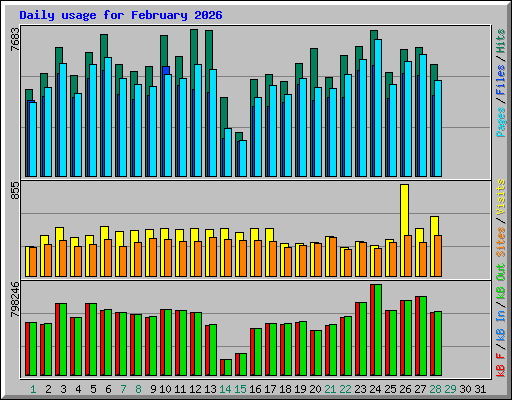Select day 10 on the date axis
Viewport: 512px width, 400px height.
pyautogui.click(x=165, y=389)
